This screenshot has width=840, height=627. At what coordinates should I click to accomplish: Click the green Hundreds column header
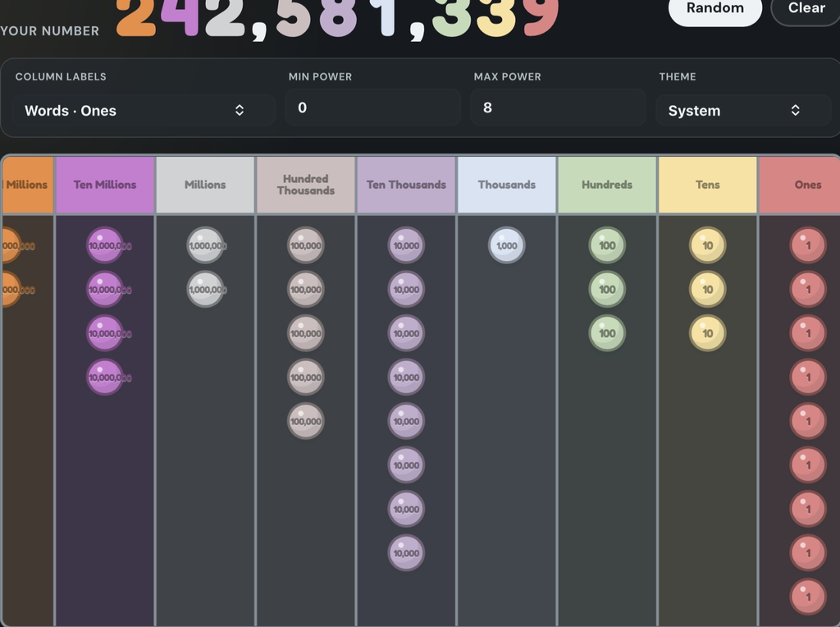pyautogui.click(x=607, y=185)
